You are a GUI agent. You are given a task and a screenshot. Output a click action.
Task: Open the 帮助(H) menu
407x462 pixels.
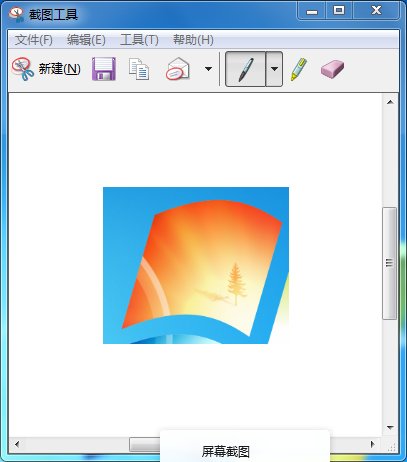[x=193, y=40]
